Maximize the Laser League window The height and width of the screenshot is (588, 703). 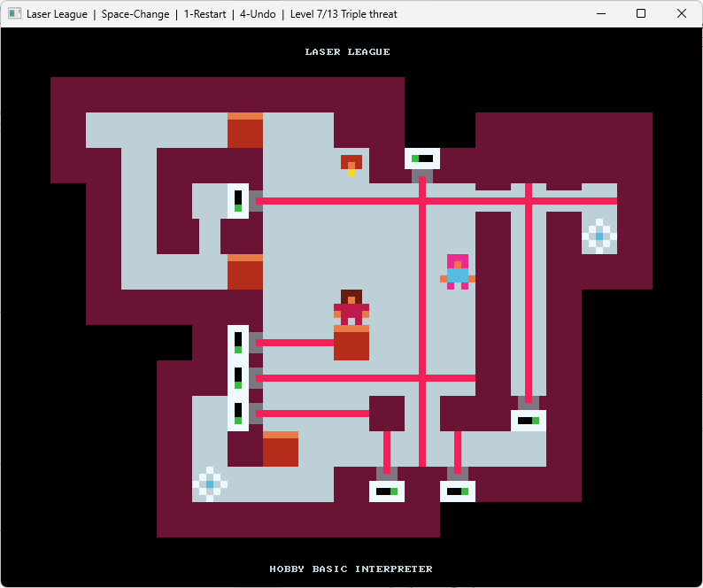(641, 13)
